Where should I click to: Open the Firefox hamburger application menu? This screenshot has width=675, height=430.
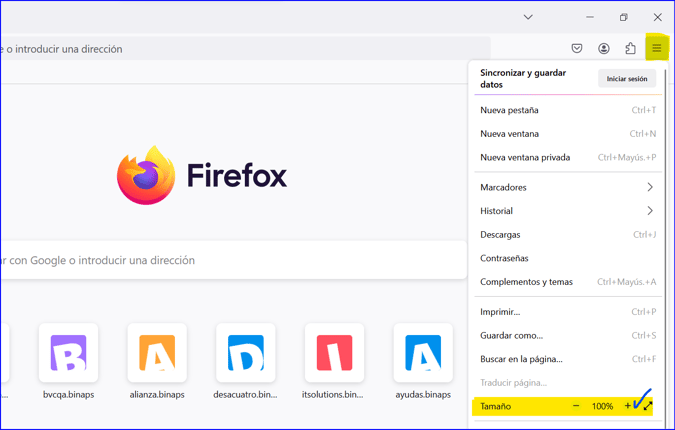tap(656, 48)
